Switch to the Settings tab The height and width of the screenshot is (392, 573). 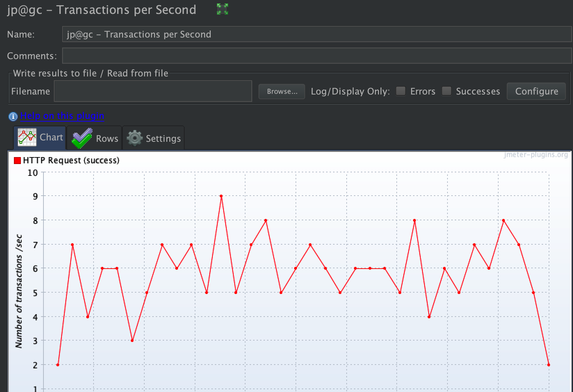[163, 138]
